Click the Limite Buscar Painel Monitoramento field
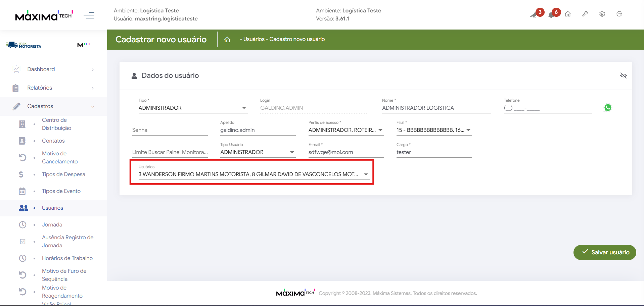The image size is (644, 306). [x=170, y=152]
